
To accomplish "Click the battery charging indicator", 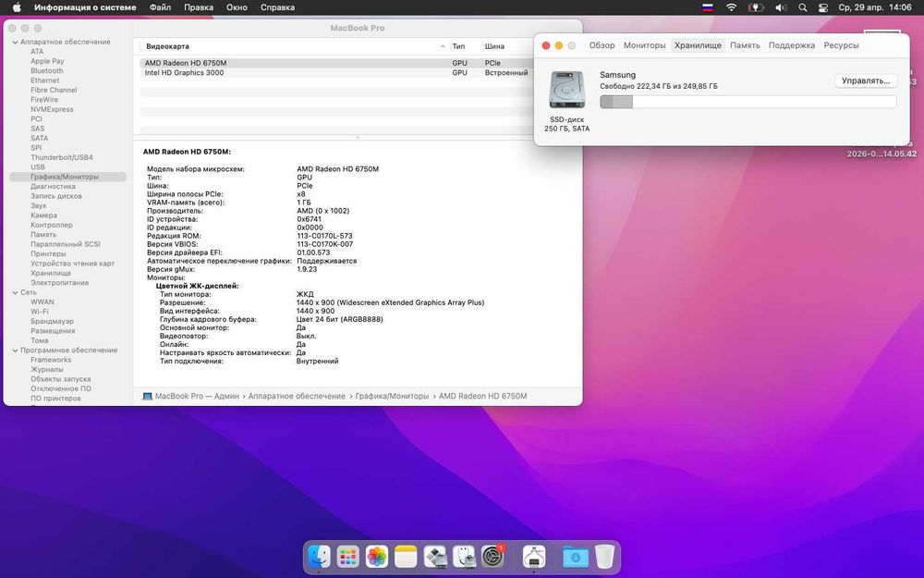I will point(756,7).
